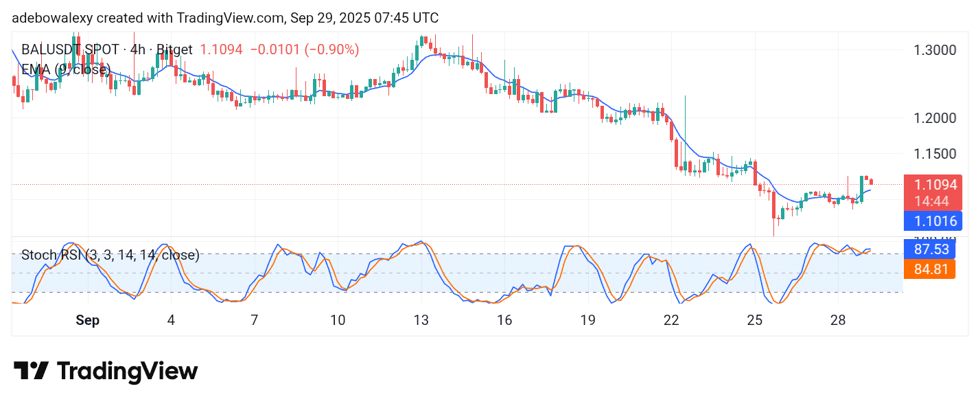980x406 pixels.
Task: Click the 13 date marker on time axis
Action: point(421,320)
